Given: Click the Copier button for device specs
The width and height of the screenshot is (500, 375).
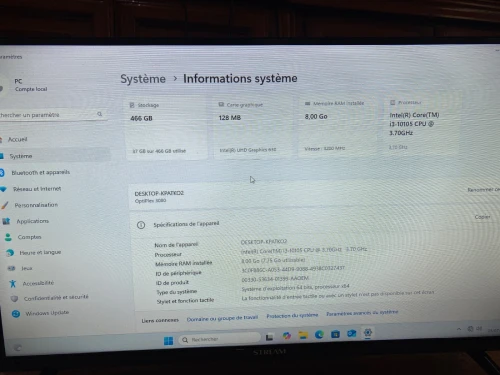Looking at the screenshot, I should click(483, 217).
